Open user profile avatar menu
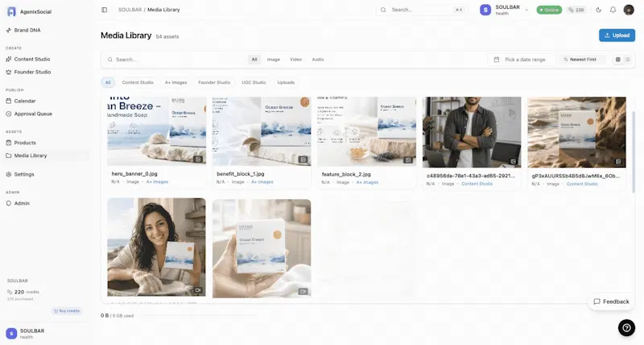 [x=629, y=10]
